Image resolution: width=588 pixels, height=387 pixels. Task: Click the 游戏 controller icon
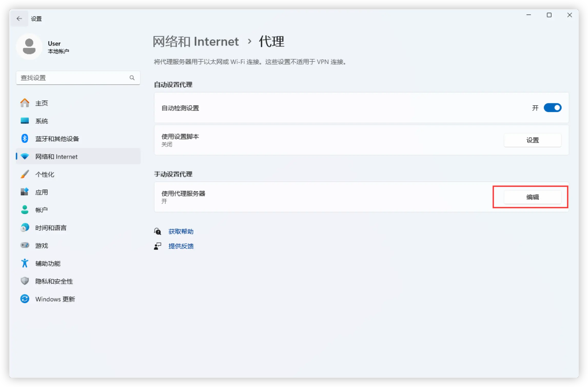(x=25, y=245)
